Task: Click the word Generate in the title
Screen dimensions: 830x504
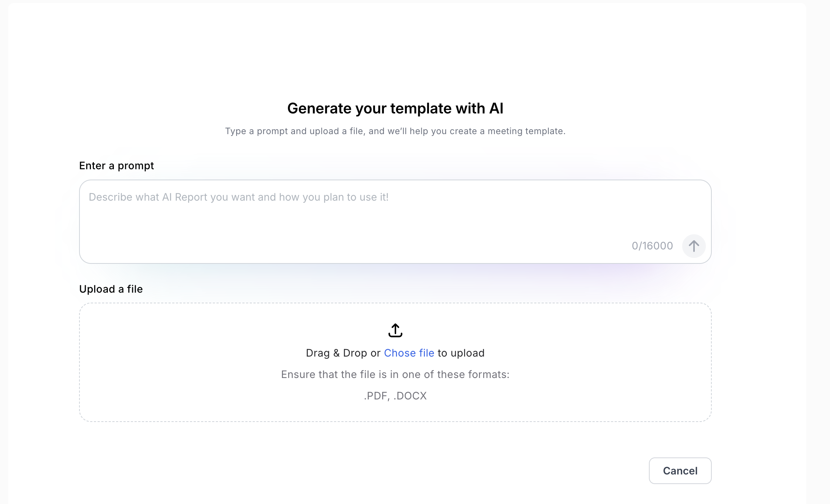Action: click(319, 109)
